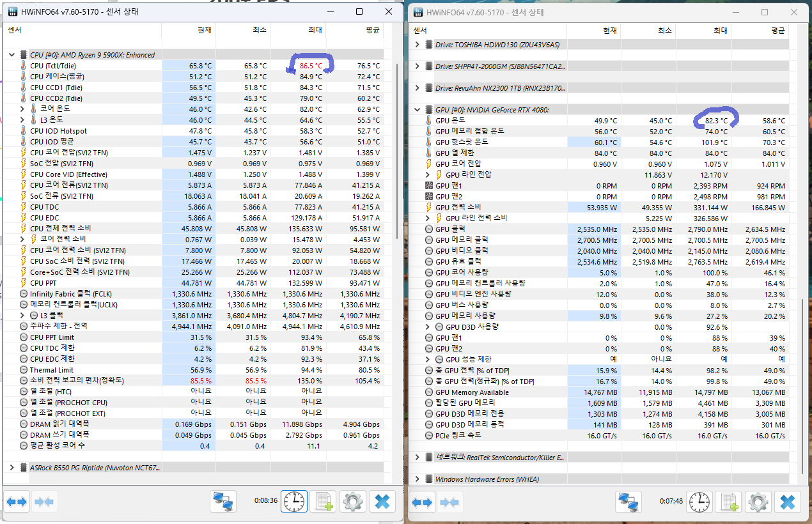Expand the GPU 라인 전압 row

pos(428,174)
